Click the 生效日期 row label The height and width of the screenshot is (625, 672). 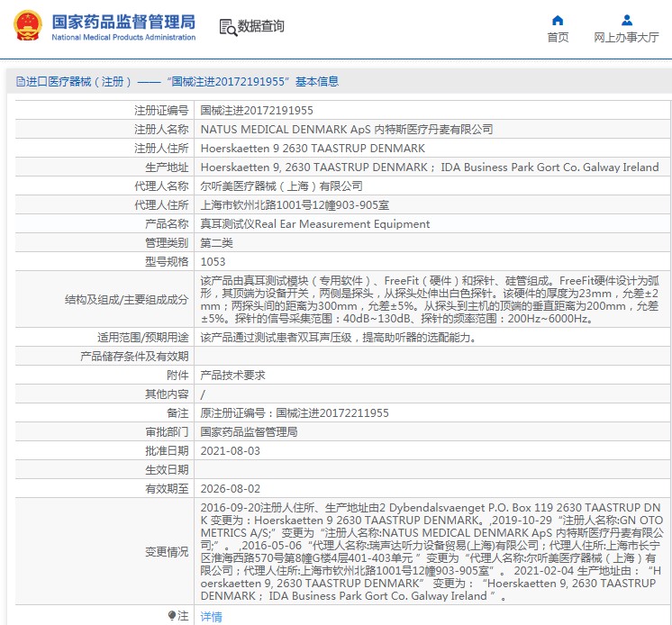tap(167, 469)
